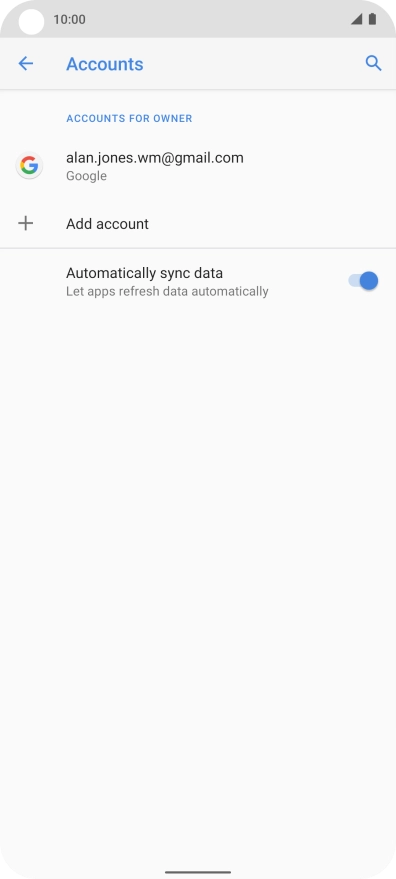Tap the divider below Add account
The width and height of the screenshot is (396, 879).
(x=198, y=248)
